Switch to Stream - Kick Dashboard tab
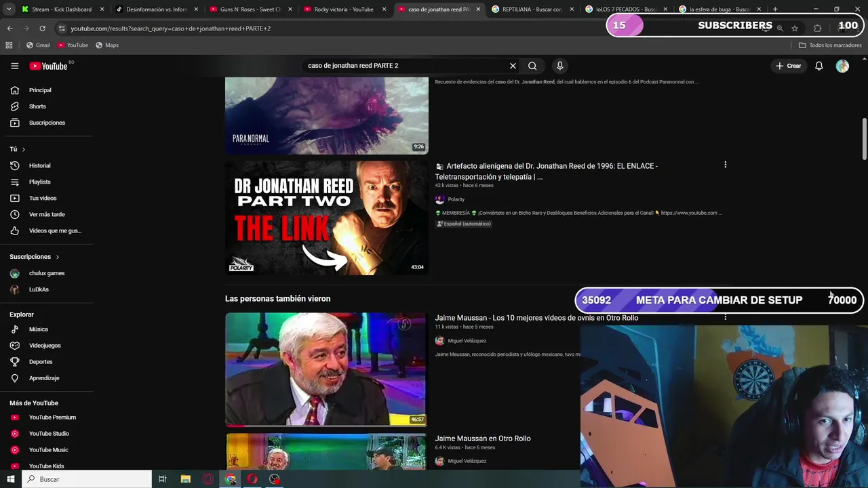 tap(62, 9)
